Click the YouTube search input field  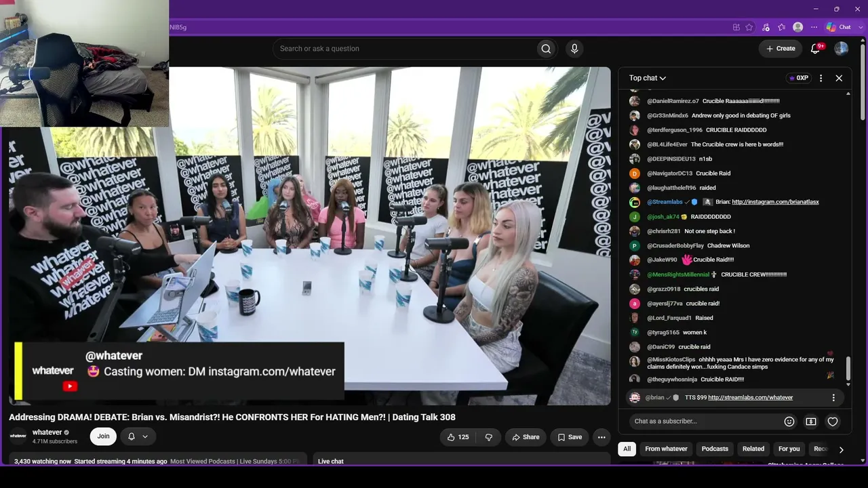click(x=404, y=49)
